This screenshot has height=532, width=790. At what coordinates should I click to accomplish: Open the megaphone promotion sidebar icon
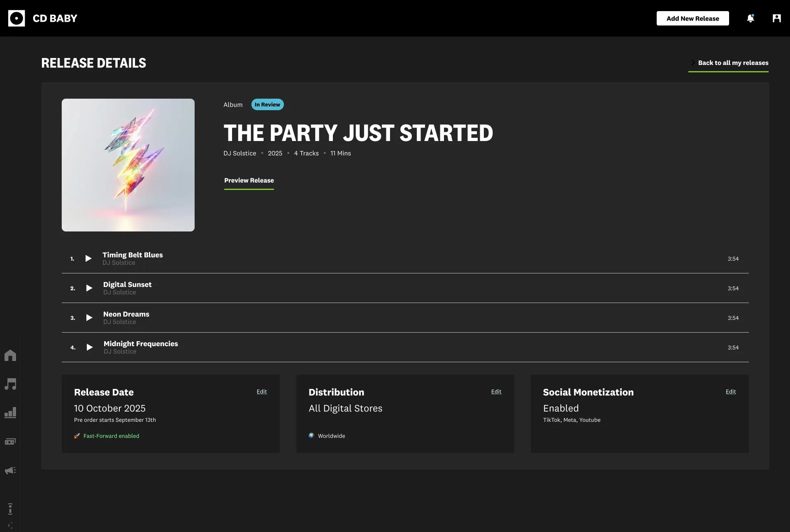click(10, 470)
